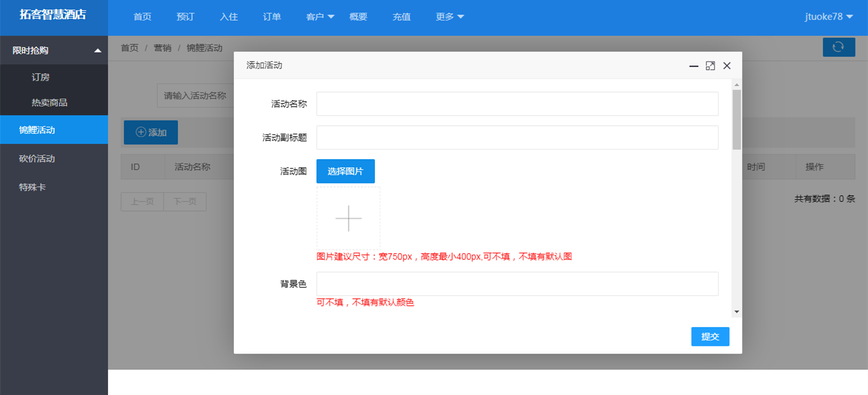Viewport: 868px width, 395px height.
Task: Click the 下一页 pagination button
Action: pyautogui.click(x=185, y=202)
